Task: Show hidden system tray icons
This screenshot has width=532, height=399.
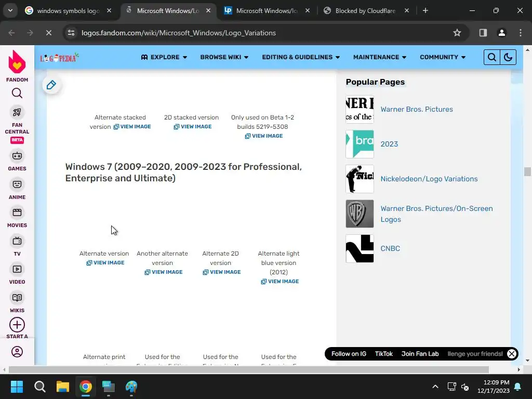Action: tap(435, 387)
